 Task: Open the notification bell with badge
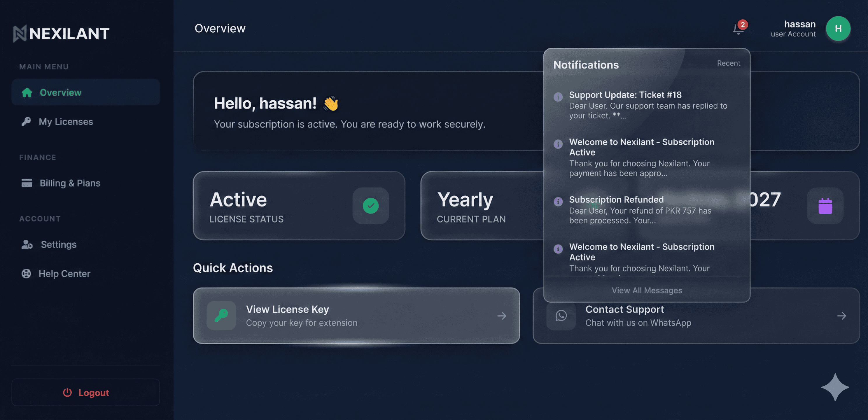738,29
